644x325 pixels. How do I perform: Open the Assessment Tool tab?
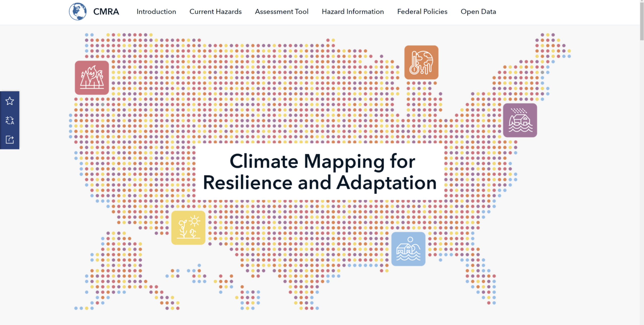click(x=281, y=12)
